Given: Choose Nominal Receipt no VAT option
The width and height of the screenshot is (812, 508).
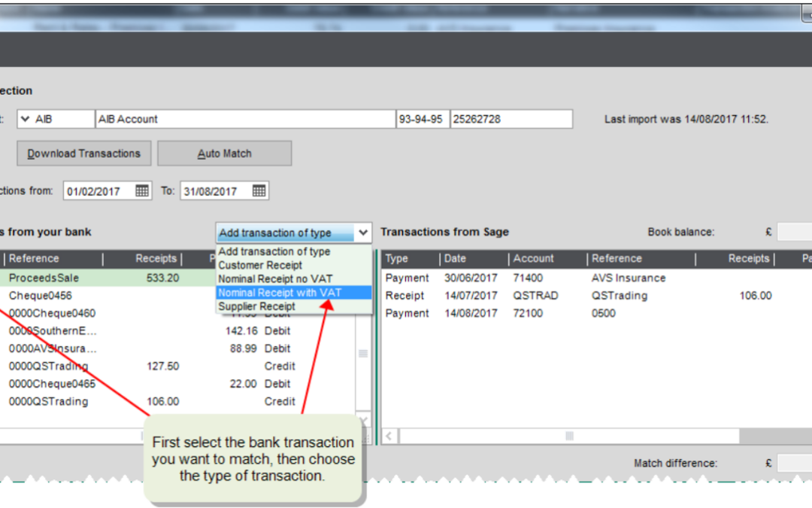Looking at the screenshot, I should click(x=275, y=278).
